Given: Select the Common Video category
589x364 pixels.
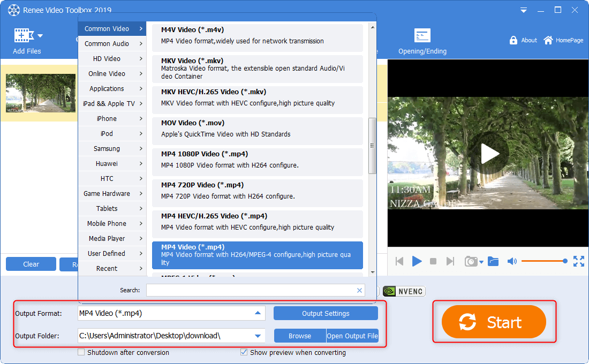Looking at the screenshot, I should click(112, 28).
